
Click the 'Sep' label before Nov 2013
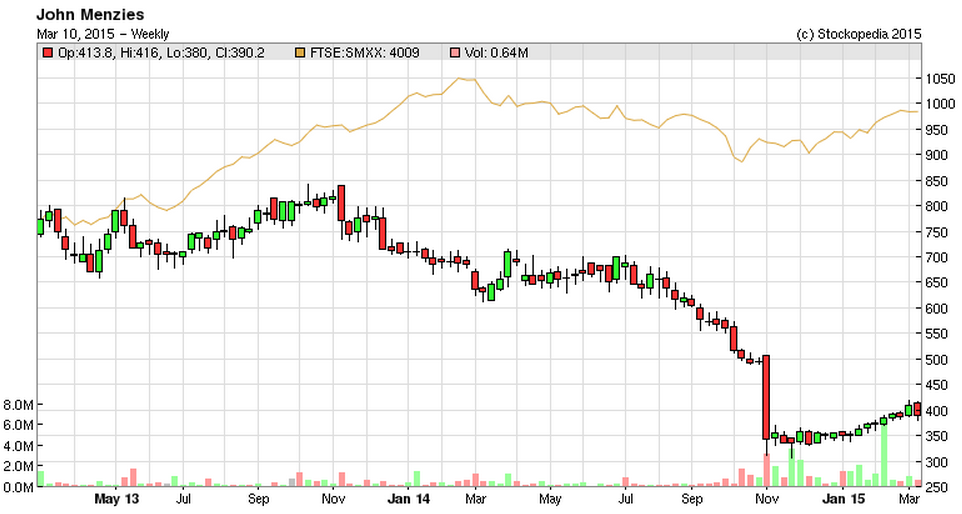258,499
